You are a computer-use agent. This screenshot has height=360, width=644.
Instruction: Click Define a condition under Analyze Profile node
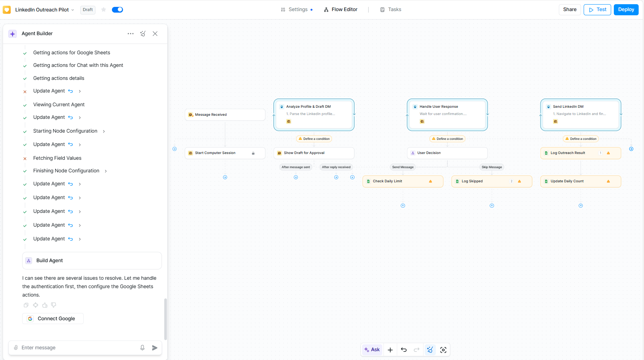pos(314,139)
